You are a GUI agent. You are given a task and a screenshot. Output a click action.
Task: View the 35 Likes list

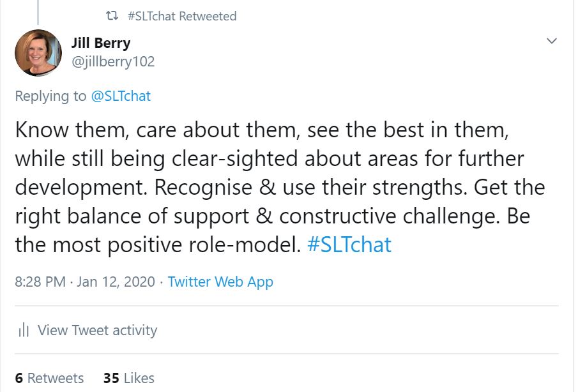click(x=128, y=378)
